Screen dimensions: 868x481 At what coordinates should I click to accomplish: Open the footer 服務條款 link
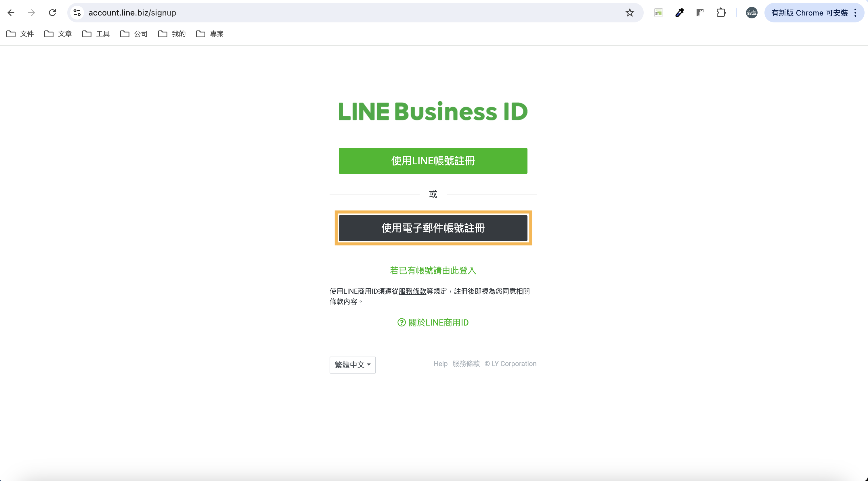tap(466, 364)
